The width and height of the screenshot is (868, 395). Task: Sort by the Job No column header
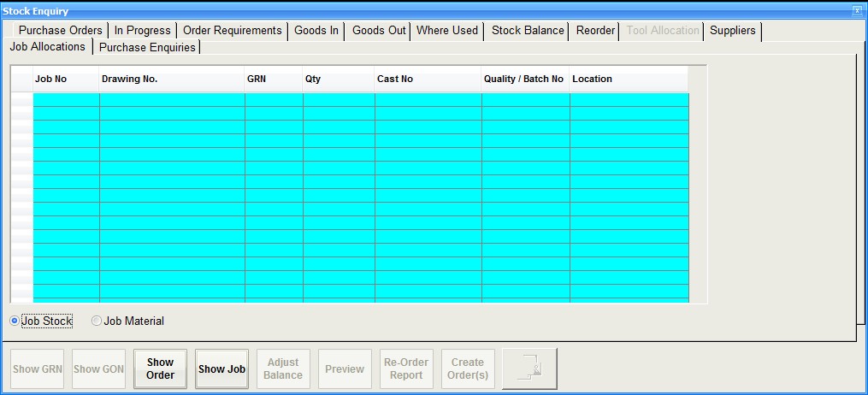pyautogui.click(x=66, y=79)
